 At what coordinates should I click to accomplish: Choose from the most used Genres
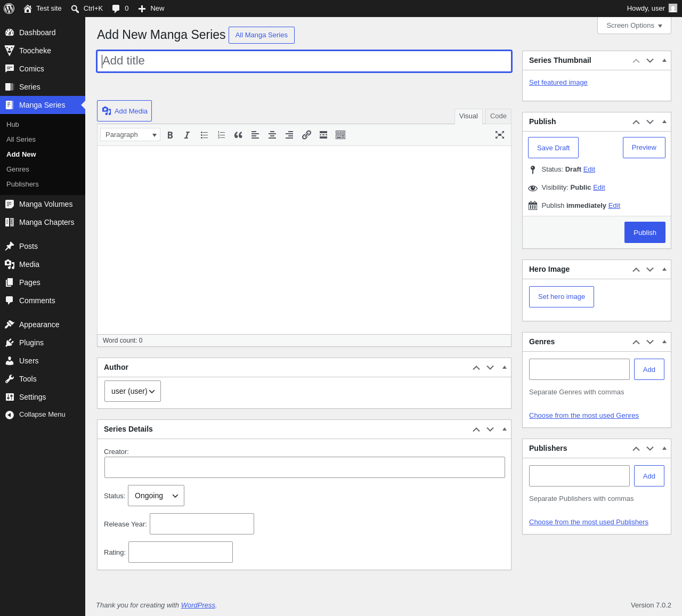tap(584, 416)
